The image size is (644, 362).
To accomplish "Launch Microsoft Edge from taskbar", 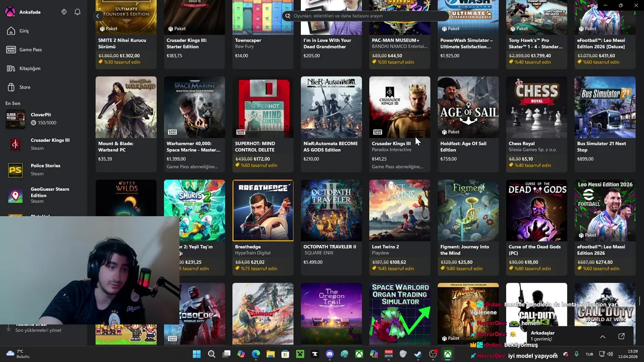I will [x=256, y=354].
